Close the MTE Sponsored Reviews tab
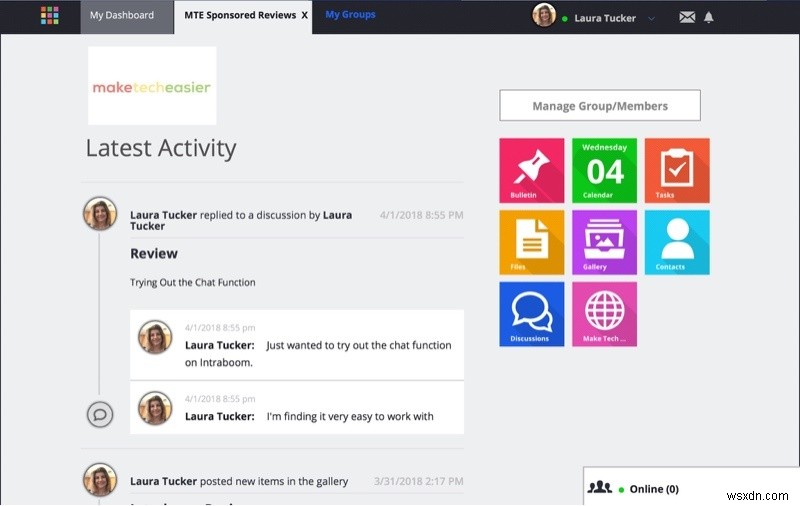 coord(305,15)
